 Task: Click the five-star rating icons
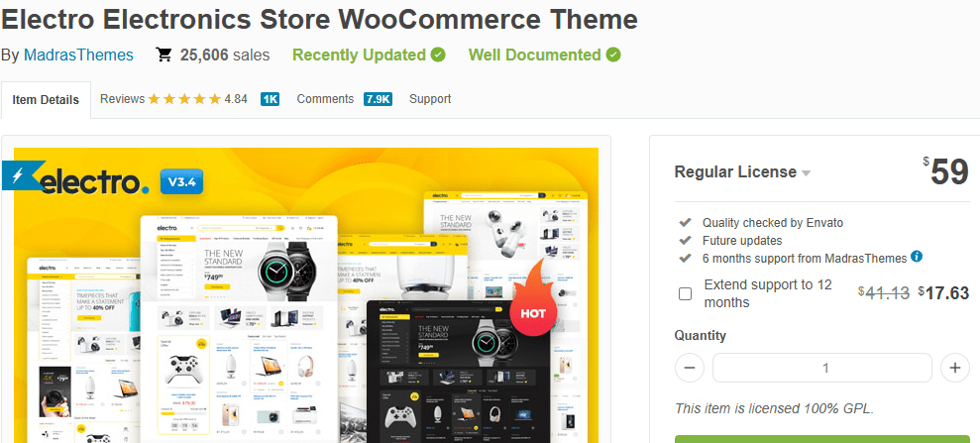pos(184,99)
